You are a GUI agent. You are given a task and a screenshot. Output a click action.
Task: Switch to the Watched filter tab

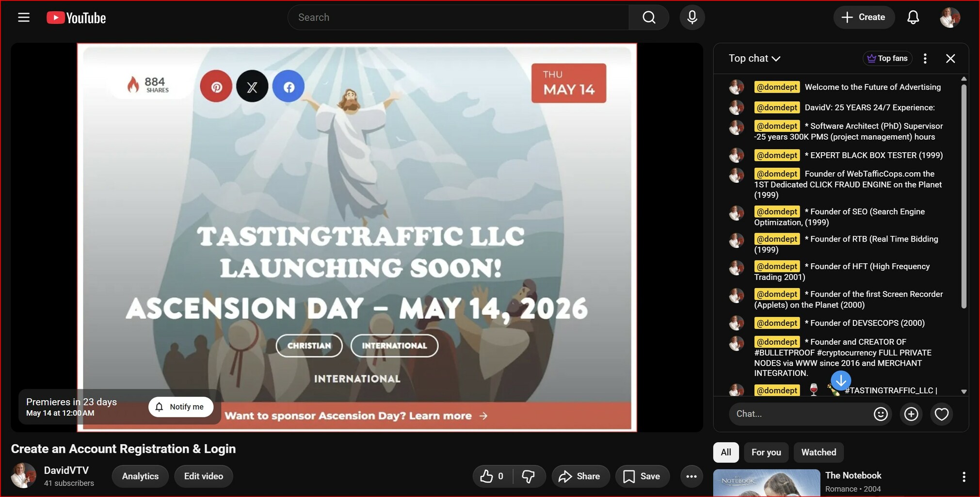[818, 452]
